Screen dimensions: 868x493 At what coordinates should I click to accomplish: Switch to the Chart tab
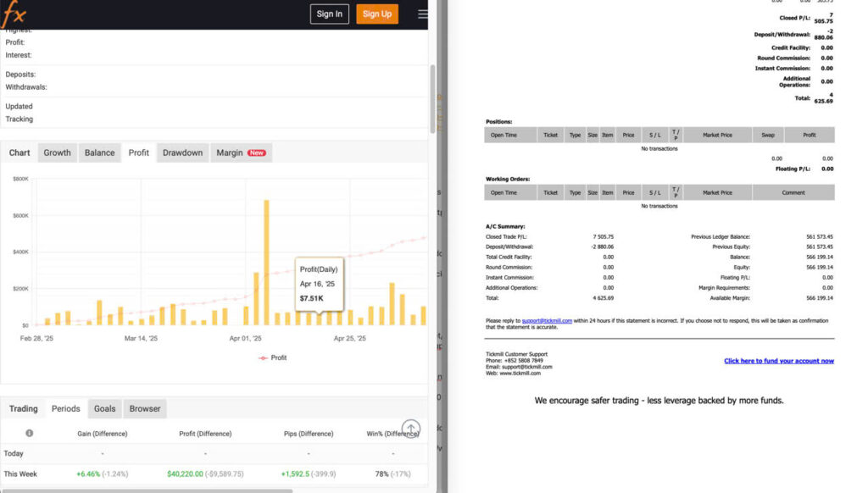[19, 152]
